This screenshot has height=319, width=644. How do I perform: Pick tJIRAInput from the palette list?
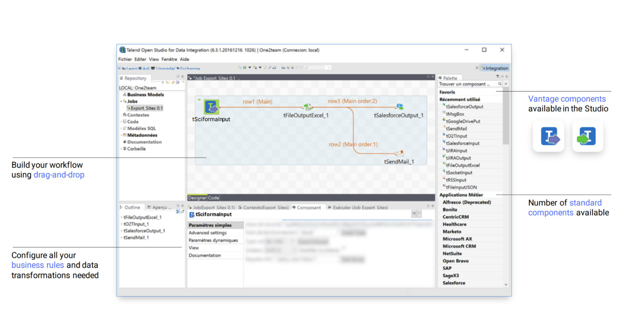click(x=456, y=150)
